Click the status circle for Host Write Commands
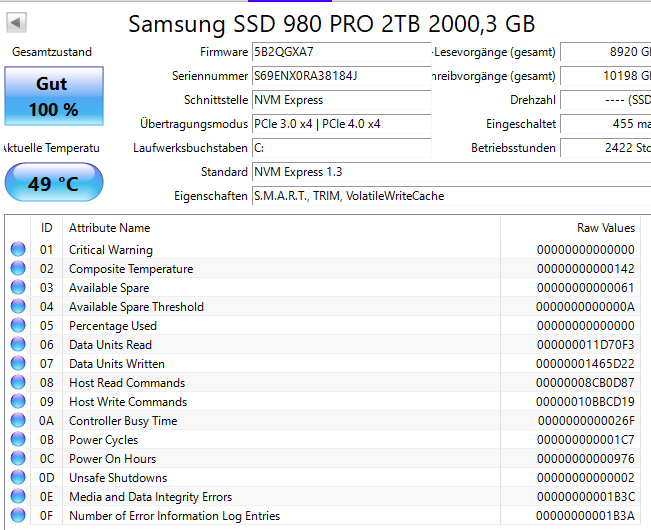The image size is (651, 530). pyautogui.click(x=18, y=401)
